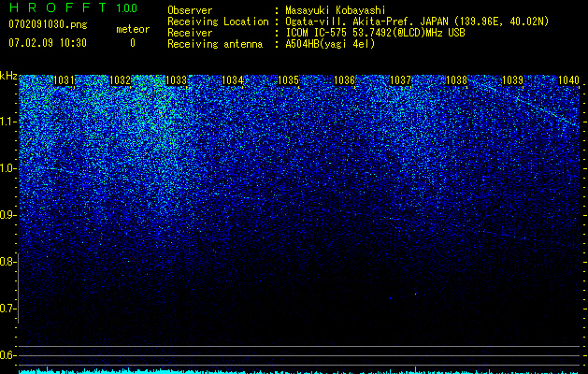
Task: Click the 1031 time marker
Action: pyautogui.click(x=64, y=80)
